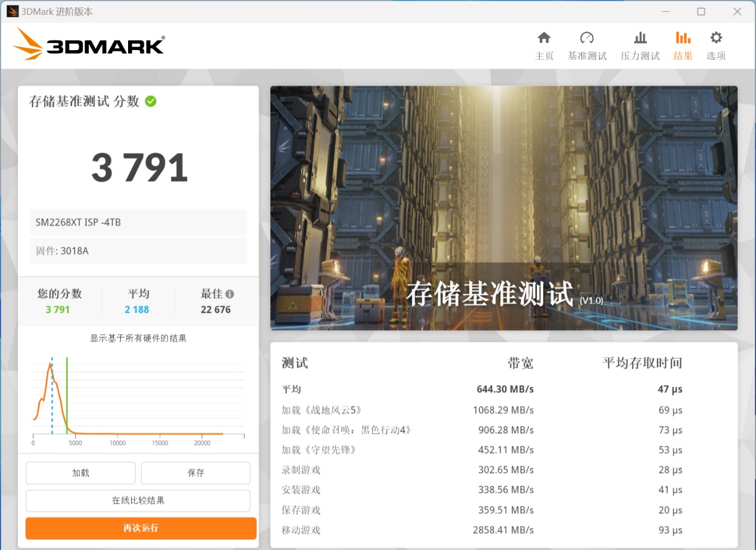Click the 47 μs average access time
Screen dimensions: 756x550
(670, 390)
